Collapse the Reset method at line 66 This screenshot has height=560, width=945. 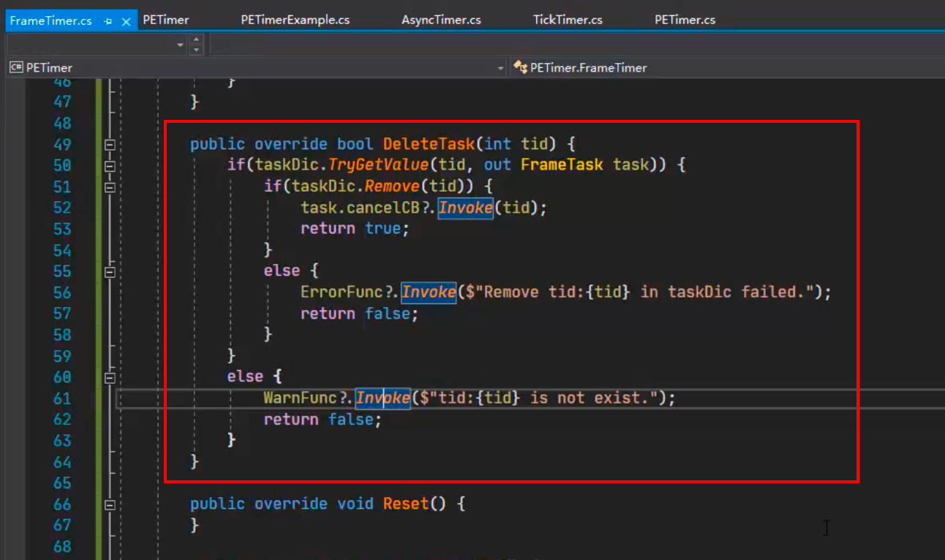point(110,504)
